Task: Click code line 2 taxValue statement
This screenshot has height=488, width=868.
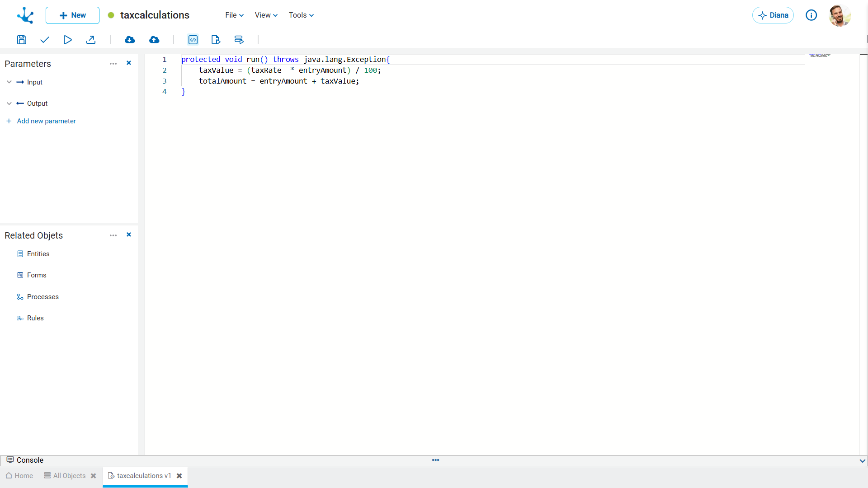Action: tap(290, 70)
